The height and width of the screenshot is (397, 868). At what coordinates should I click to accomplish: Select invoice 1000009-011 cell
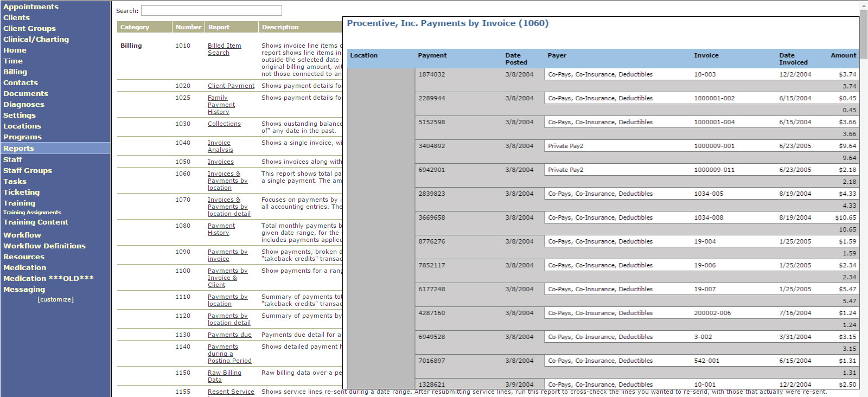714,170
